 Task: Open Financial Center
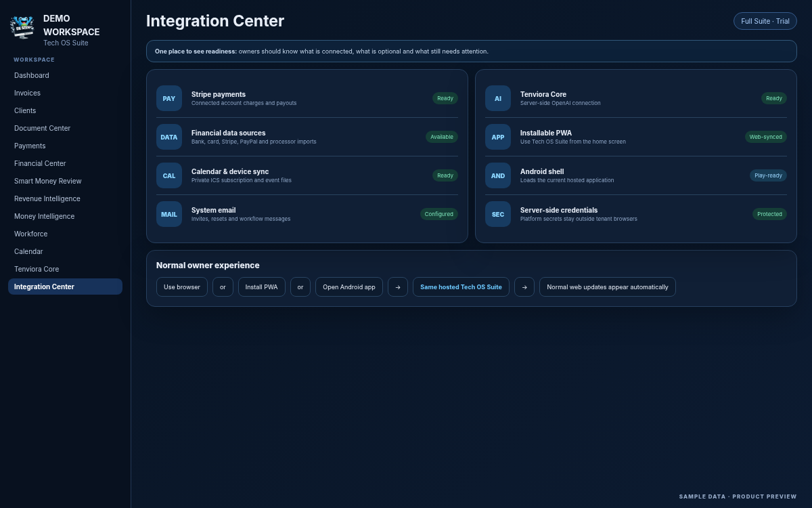tap(65, 163)
